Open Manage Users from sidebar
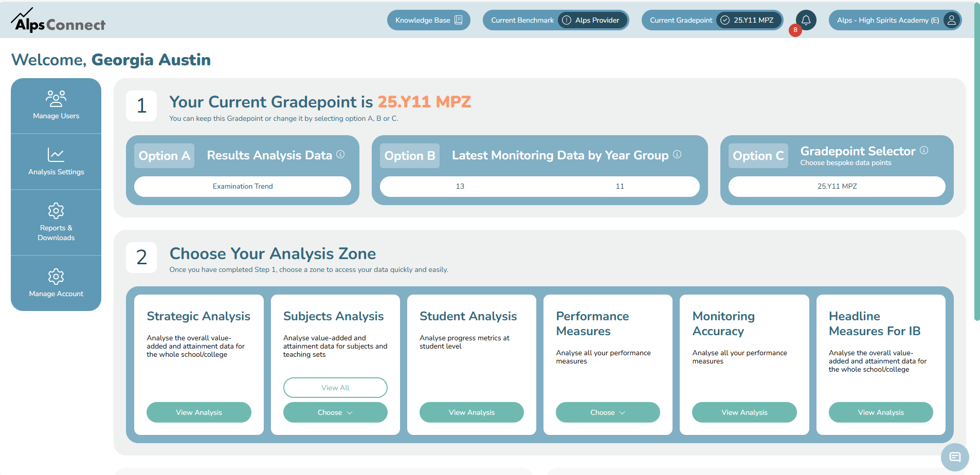The image size is (980, 475). [56, 106]
